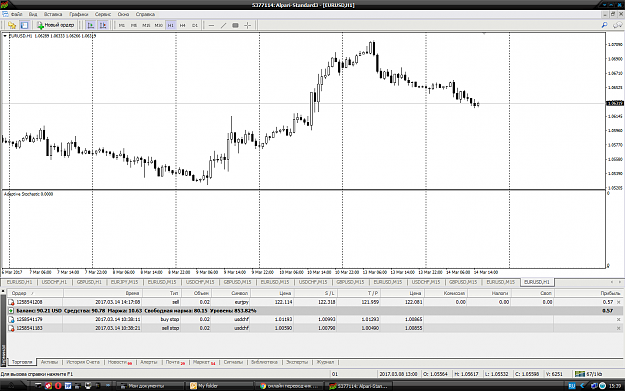Open the Графики menu
Viewport: 625px width, 391px height.
coord(79,14)
